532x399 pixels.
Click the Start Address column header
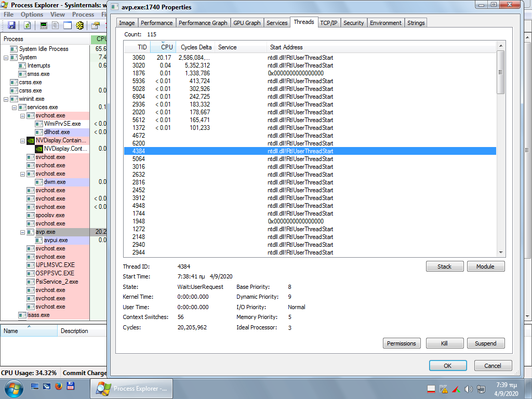tap(381, 47)
